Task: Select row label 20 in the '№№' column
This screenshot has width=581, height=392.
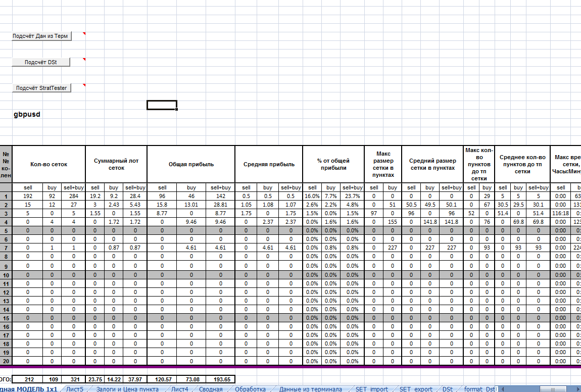Action: (6, 361)
